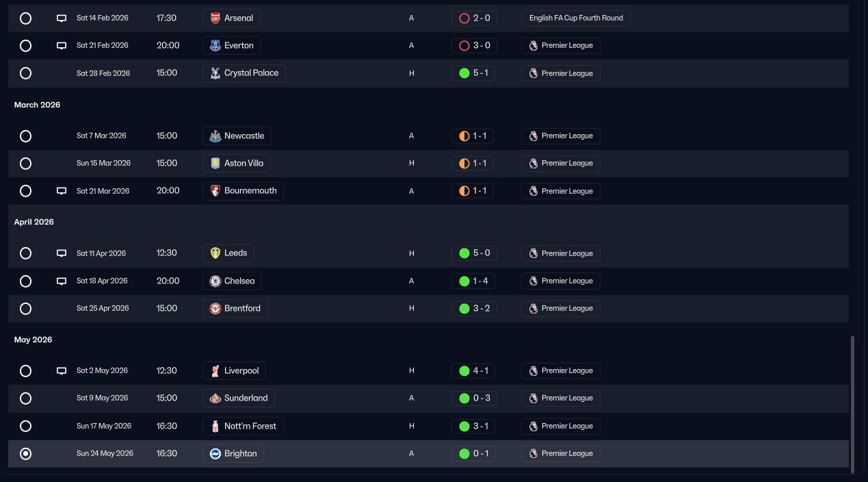Open the English FA Cup Fourth Round competition
868x482 pixels.
click(x=575, y=18)
